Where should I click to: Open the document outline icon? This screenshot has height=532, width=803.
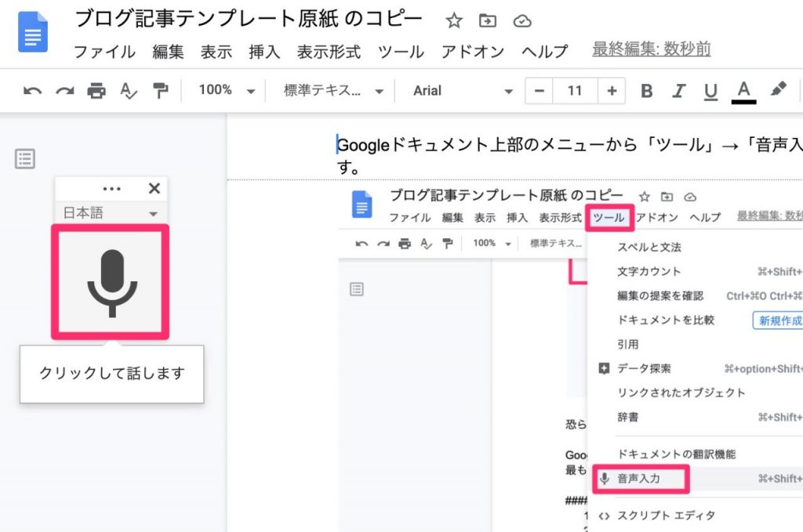point(25,159)
